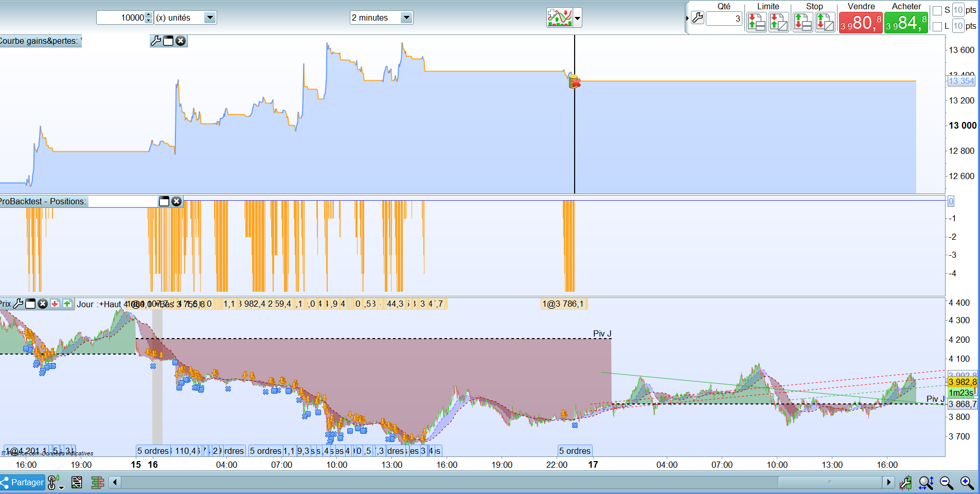Click the horizontal chart scrollbar thumb
The width and height of the screenshot is (980, 494).
830,482
